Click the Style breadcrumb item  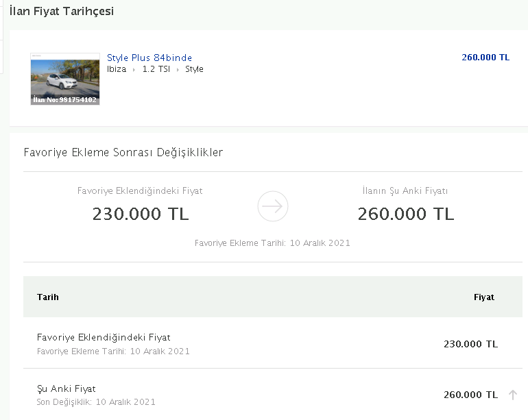click(194, 69)
